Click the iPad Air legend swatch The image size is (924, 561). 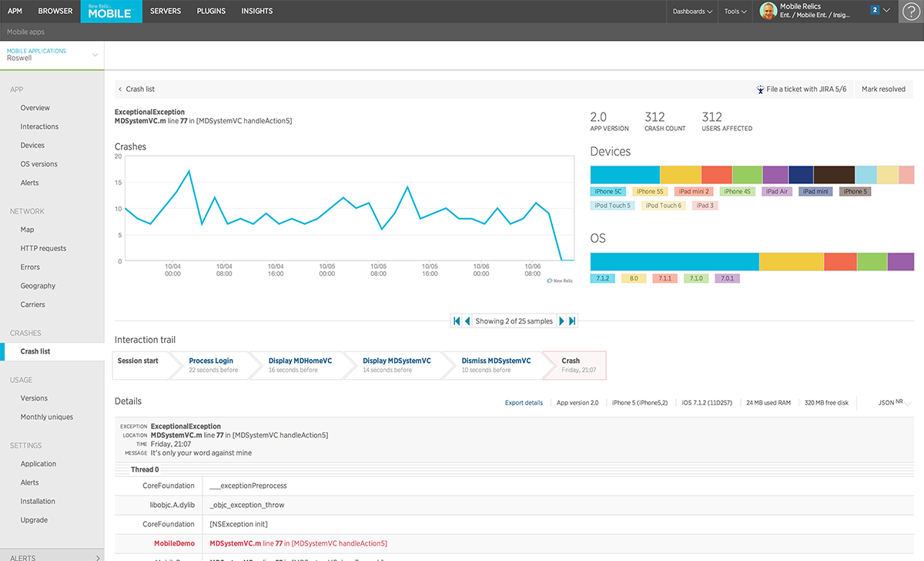777,192
